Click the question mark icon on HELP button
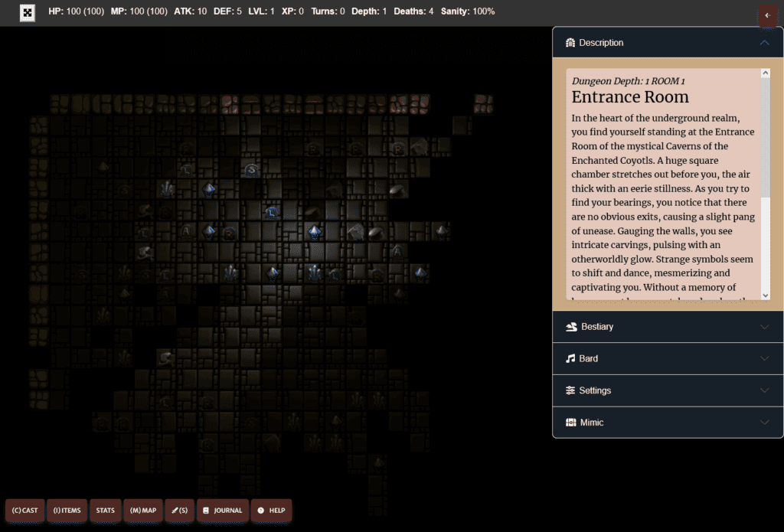Viewport: 784px width, 532px height. tap(260, 511)
